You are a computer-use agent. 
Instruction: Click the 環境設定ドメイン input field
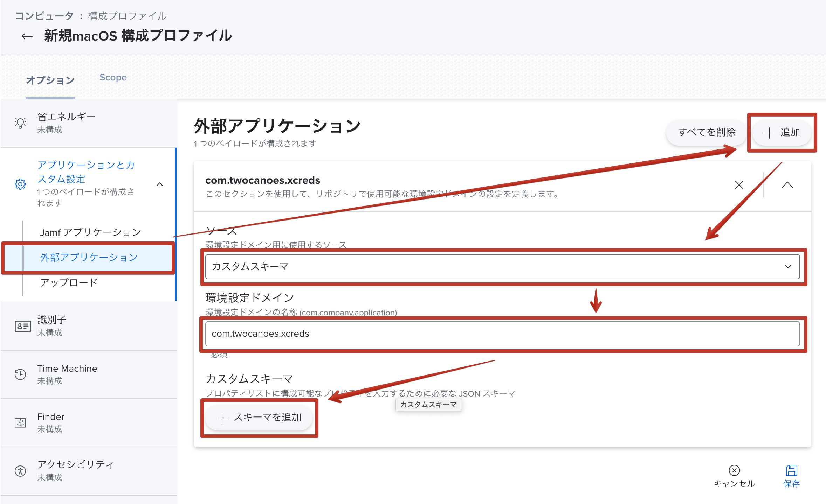pos(502,334)
